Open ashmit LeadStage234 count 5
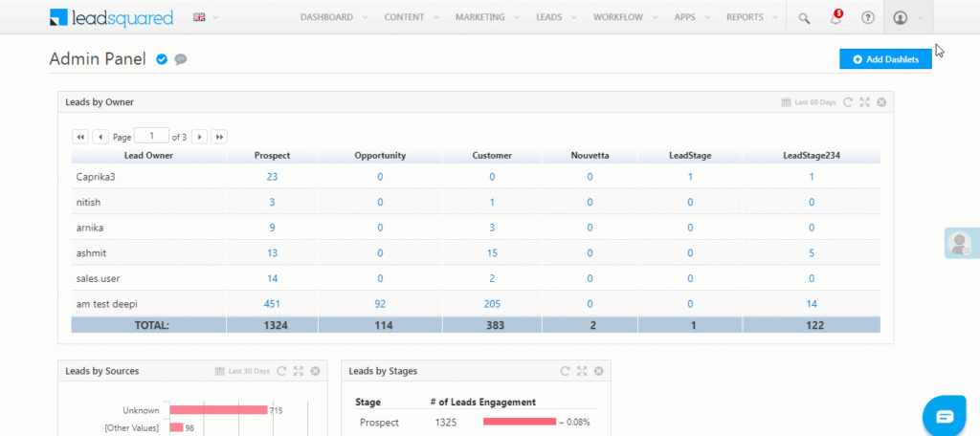This screenshot has width=980, height=436. (812, 253)
